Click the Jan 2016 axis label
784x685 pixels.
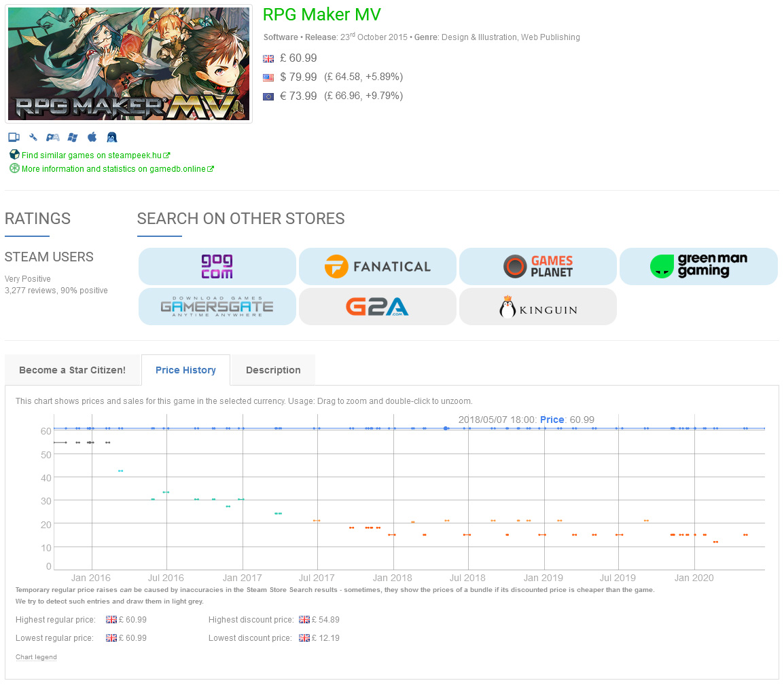90,578
